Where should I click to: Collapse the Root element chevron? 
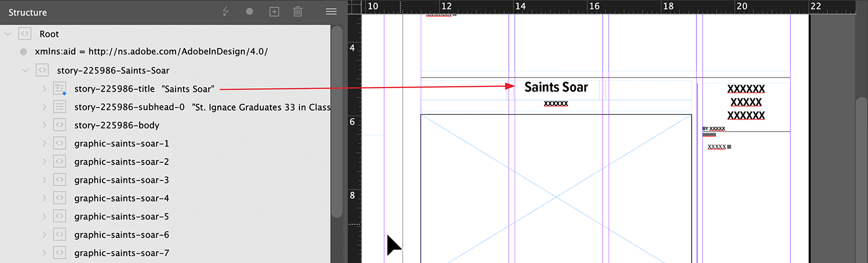[x=8, y=34]
